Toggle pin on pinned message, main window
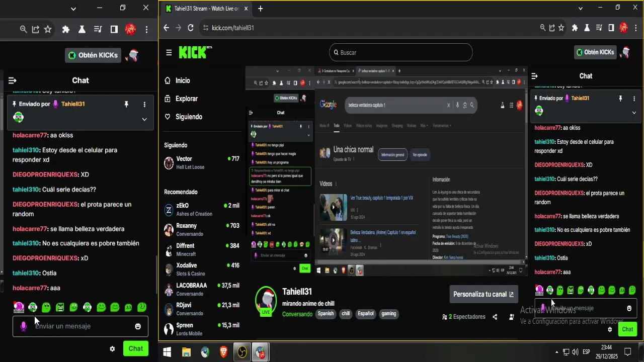Viewport: 644px width, 362px height. pos(620,99)
